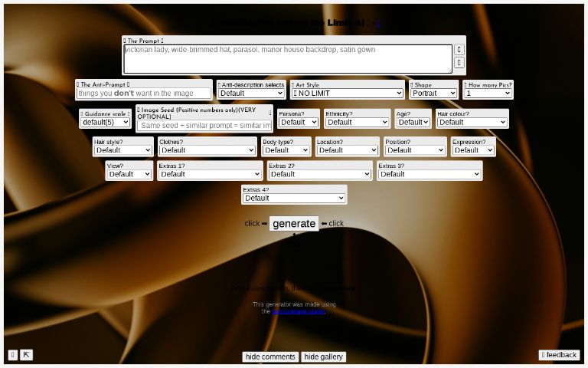
Task: Follow the text-to-image plugin link
Action: 298,311
